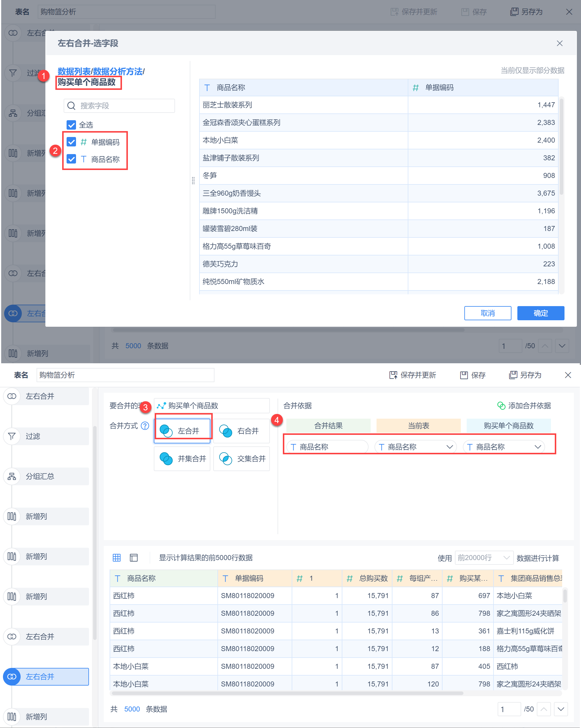Switch to field list view icon
The image size is (581, 728).
point(134,557)
